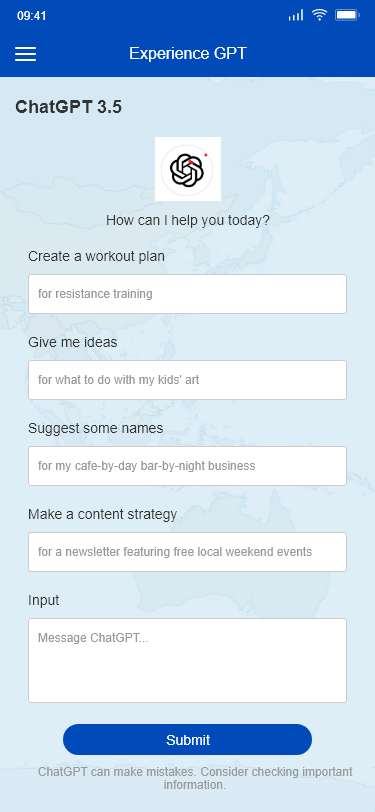This screenshot has width=375, height=812.
Task: Click the Experience GPT header title
Action: 188,53
